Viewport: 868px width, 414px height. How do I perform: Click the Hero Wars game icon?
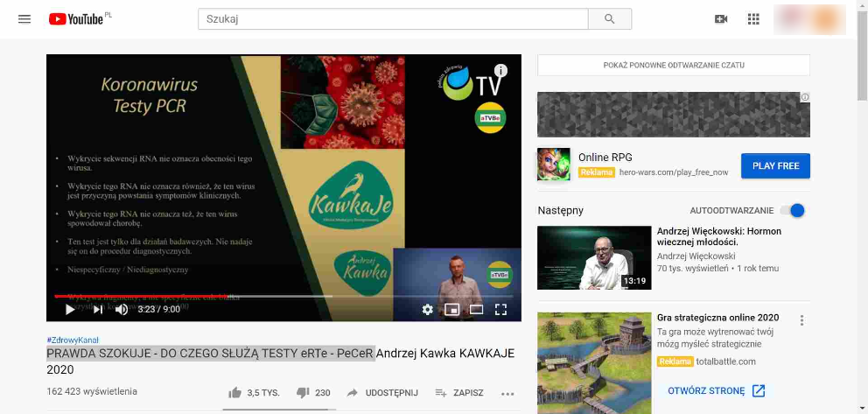coord(554,165)
